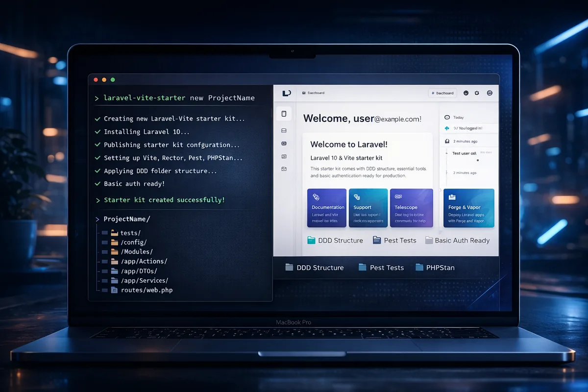Open the Forge & Vapor card
Screen dimensions: 588x392
469,208
